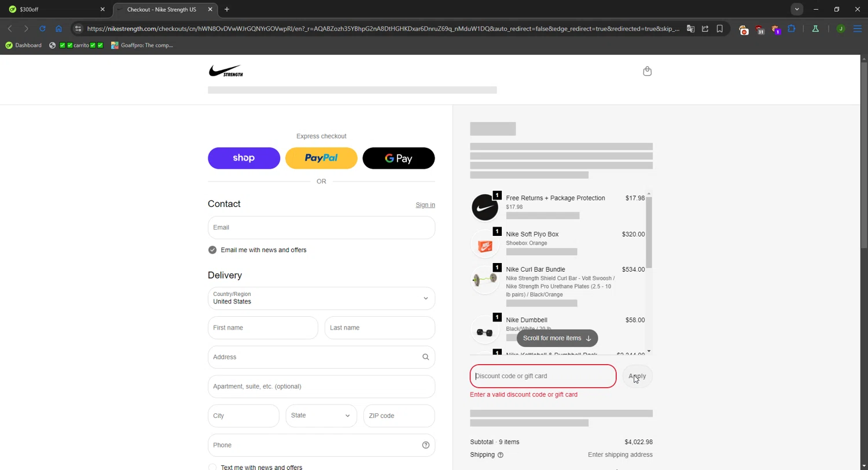Focus the Address input field
This screenshot has height=470, width=868.
point(321,357)
